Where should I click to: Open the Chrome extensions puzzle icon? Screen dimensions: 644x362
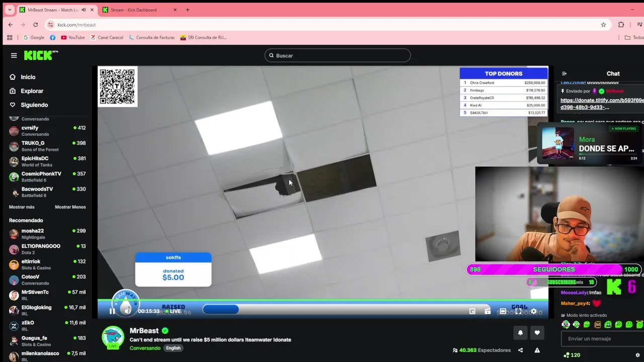(621, 25)
